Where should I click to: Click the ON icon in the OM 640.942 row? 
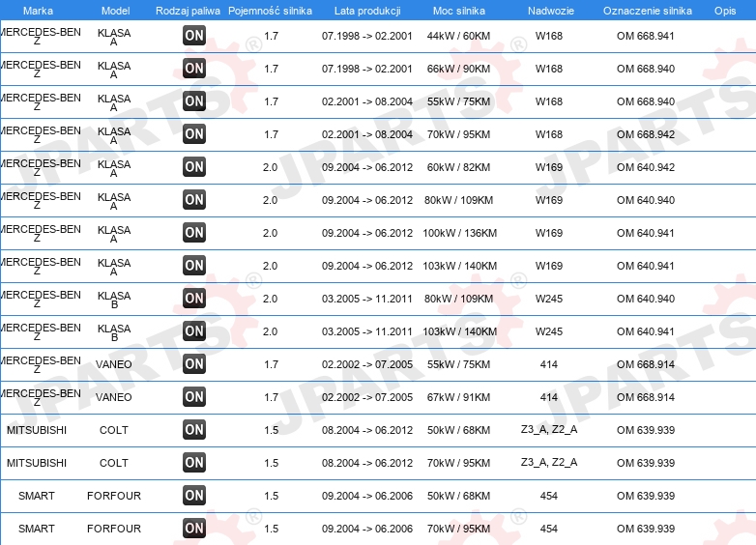click(x=194, y=167)
